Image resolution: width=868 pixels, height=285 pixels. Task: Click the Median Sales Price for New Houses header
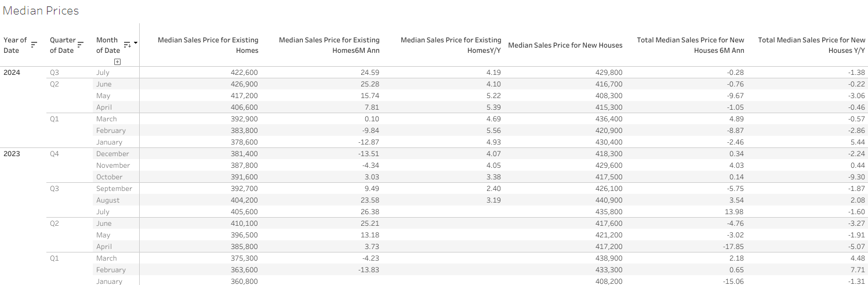(x=565, y=45)
